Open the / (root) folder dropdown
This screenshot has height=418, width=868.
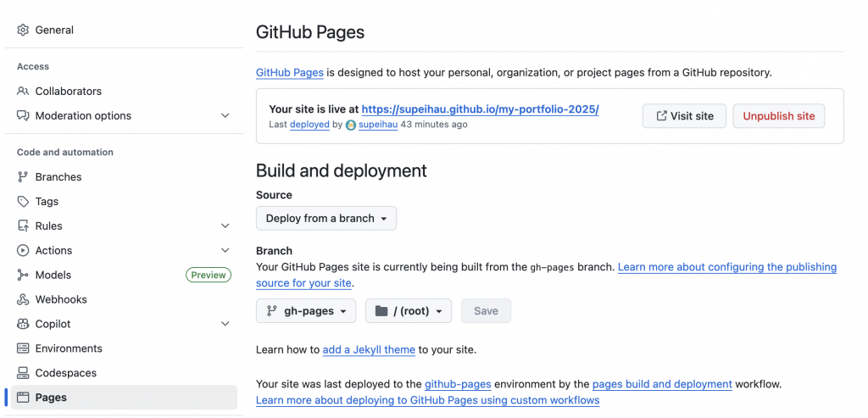click(x=409, y=311)
